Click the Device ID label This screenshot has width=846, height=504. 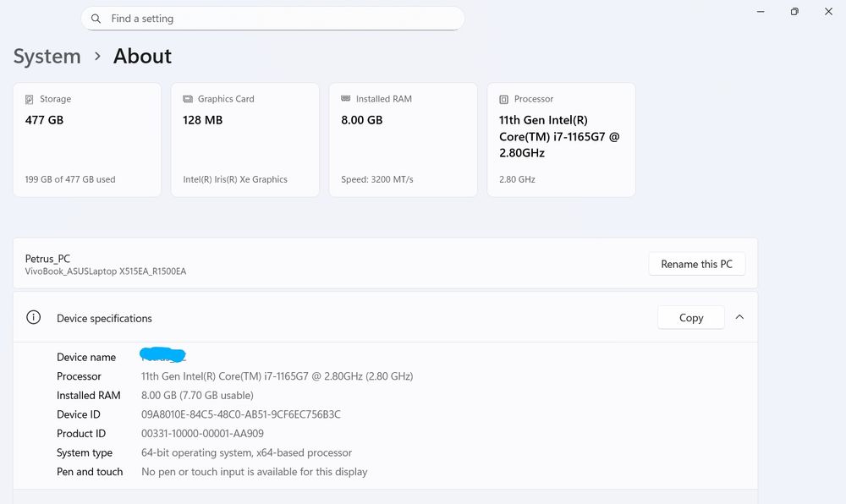[78, 414]
